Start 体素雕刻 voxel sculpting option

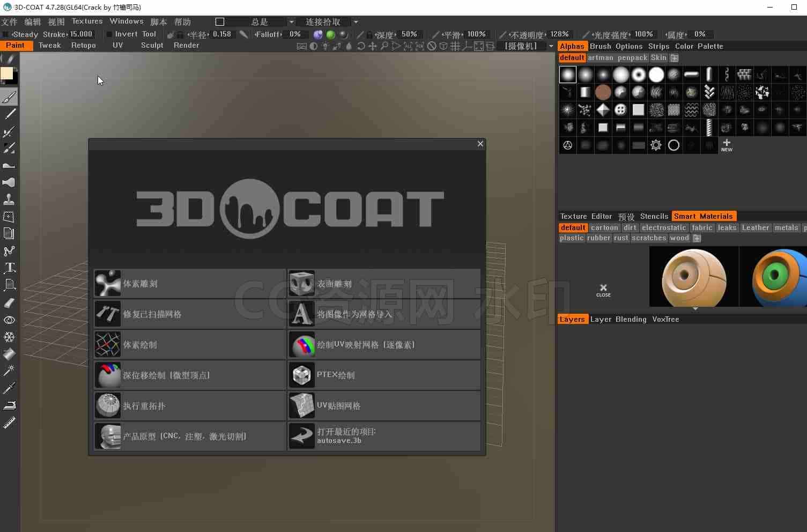190,284
